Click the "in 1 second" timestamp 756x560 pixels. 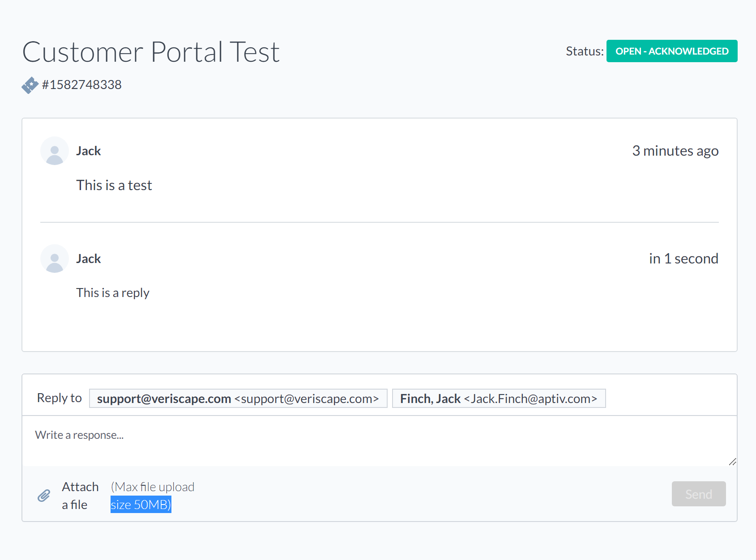point(683,259)
